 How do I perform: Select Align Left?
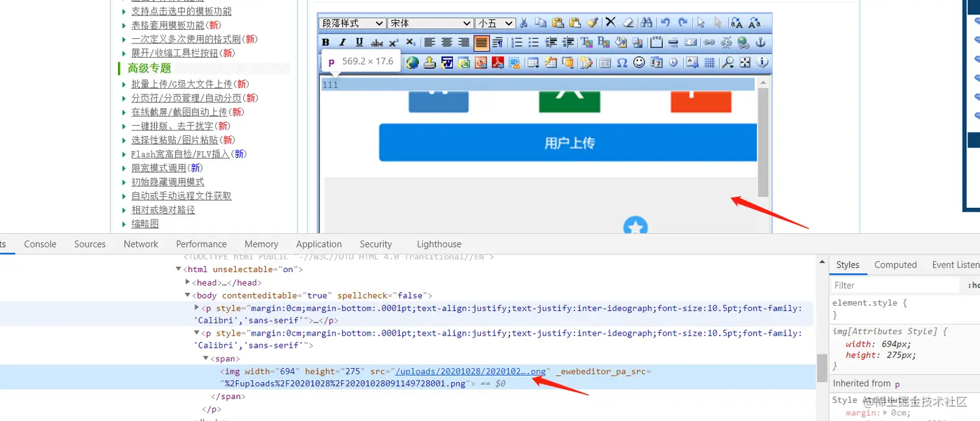(429, 42)
